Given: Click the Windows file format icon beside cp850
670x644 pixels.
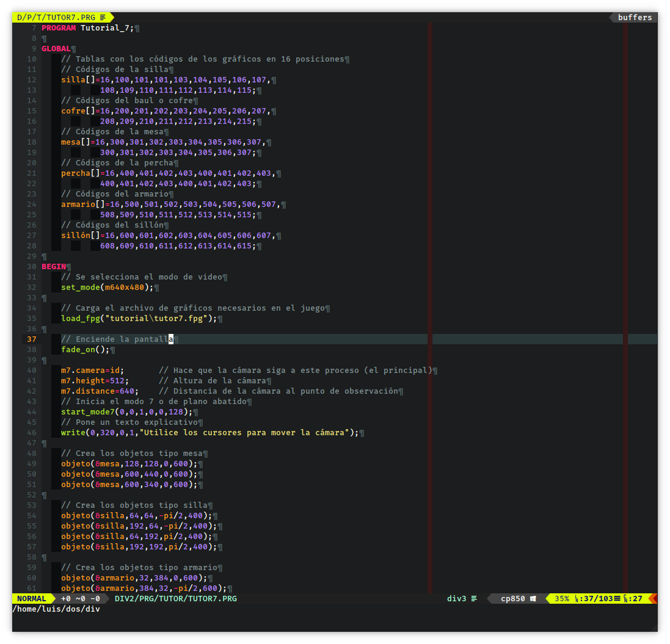Looking at the screenshot, I should [x=533, y=599].
